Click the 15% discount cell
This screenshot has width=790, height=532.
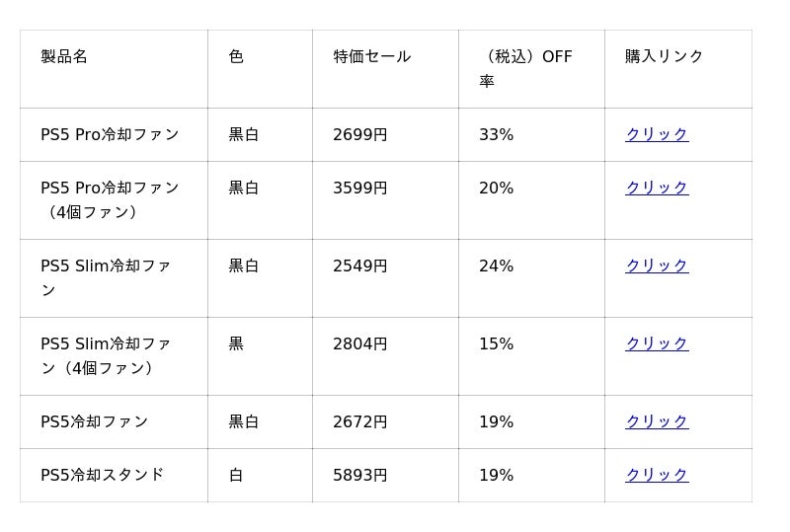click(496, 343)
